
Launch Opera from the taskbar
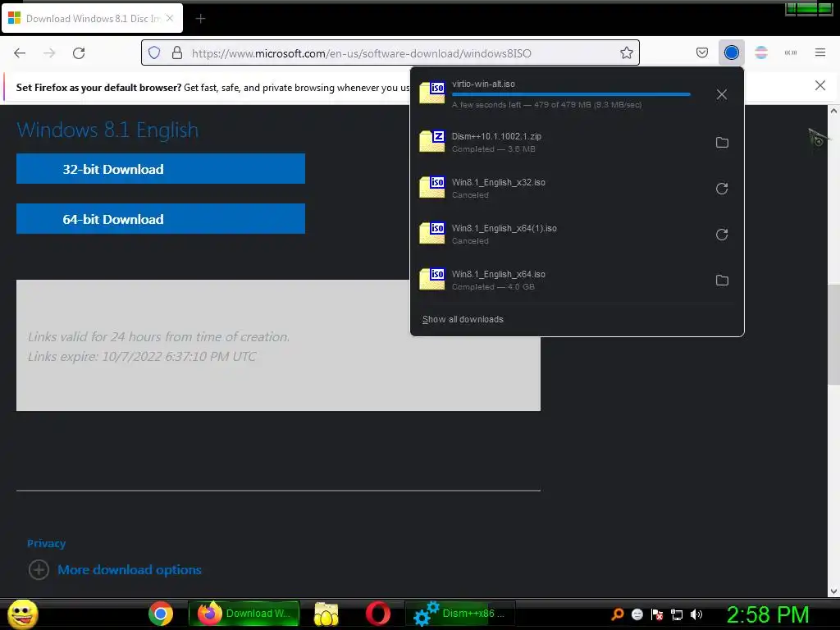click(x=377, y=614)
